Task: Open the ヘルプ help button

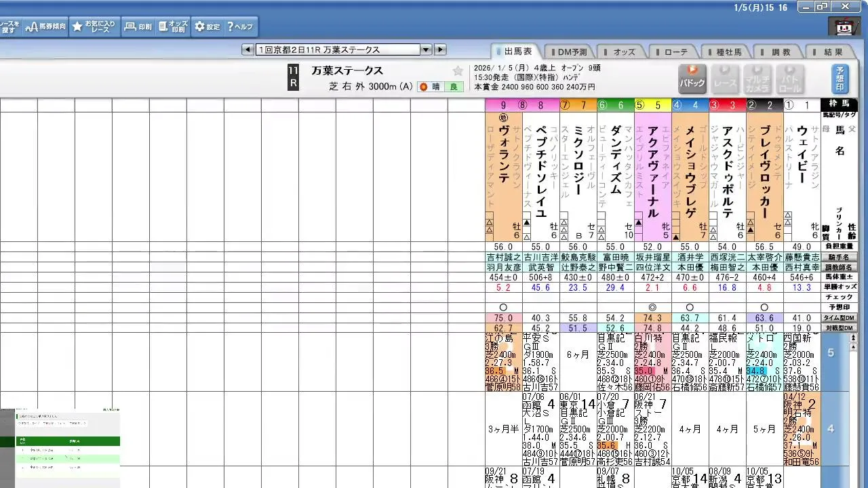Action: point(240,26)
